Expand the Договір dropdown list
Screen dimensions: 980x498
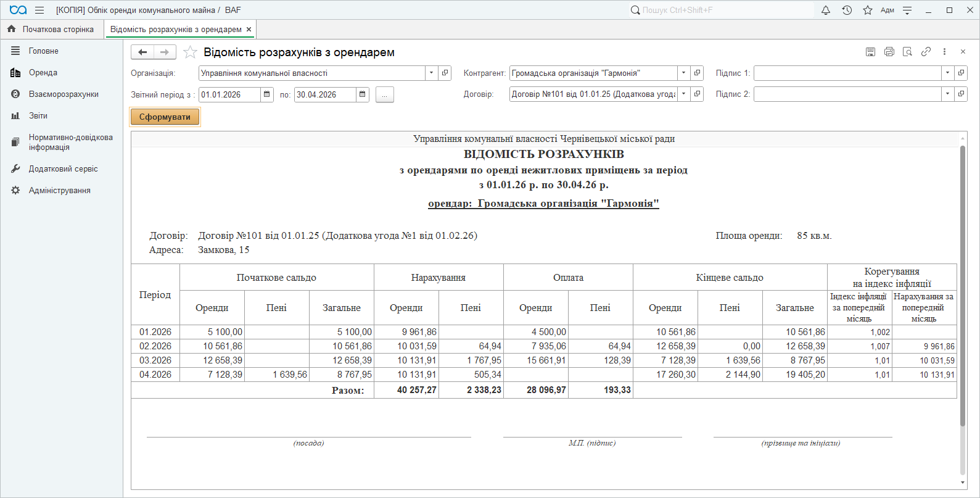683,94
